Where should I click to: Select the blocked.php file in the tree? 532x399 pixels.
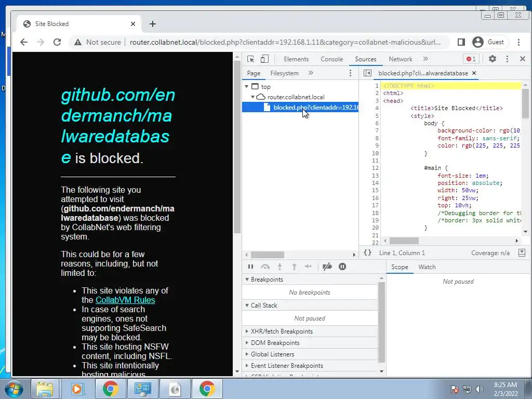click(300, 108)
